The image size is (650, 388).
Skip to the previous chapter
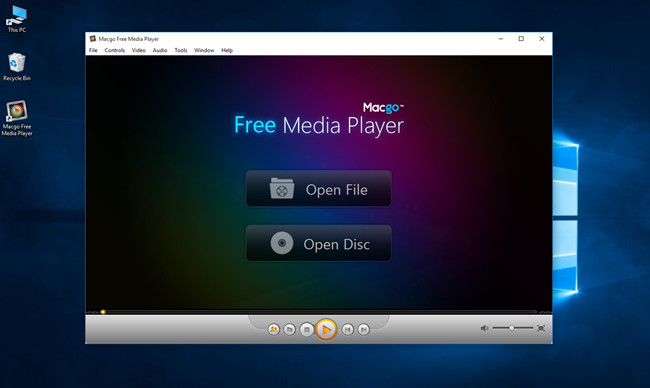(x=347, y=330)
